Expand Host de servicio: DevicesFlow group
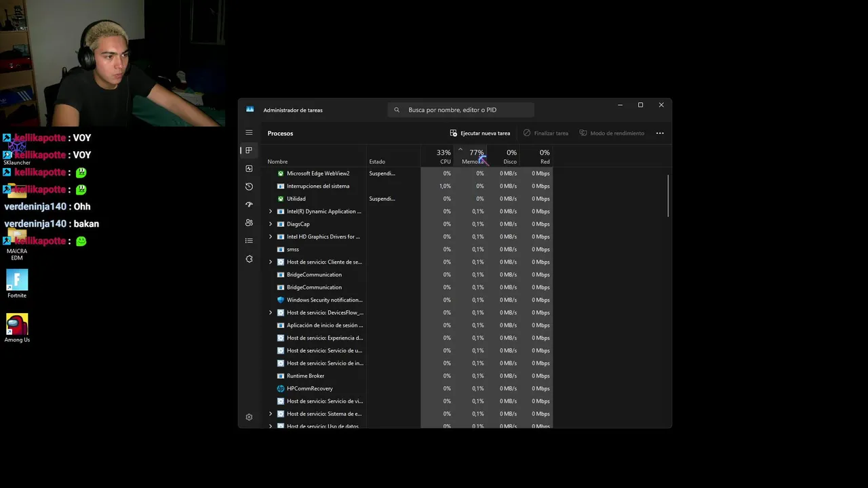This screenshot has width=868, height=488. pos(271,312)
